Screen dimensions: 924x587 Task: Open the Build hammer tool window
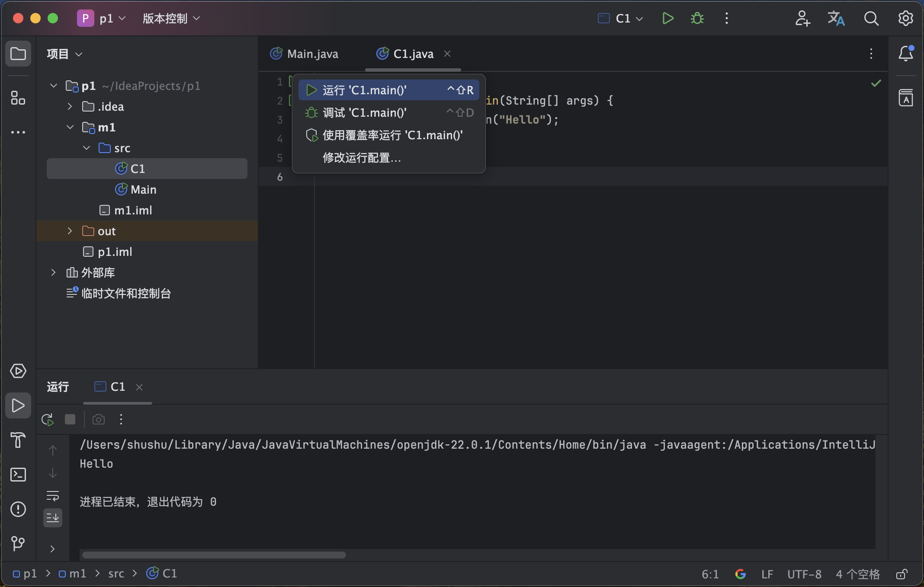click(x=18, y=440)
